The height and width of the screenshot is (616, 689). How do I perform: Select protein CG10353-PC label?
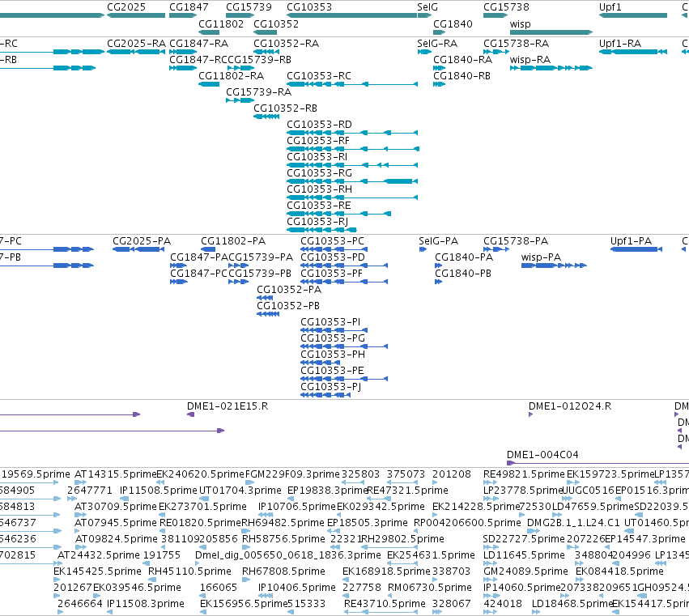[x=333, y=241]
